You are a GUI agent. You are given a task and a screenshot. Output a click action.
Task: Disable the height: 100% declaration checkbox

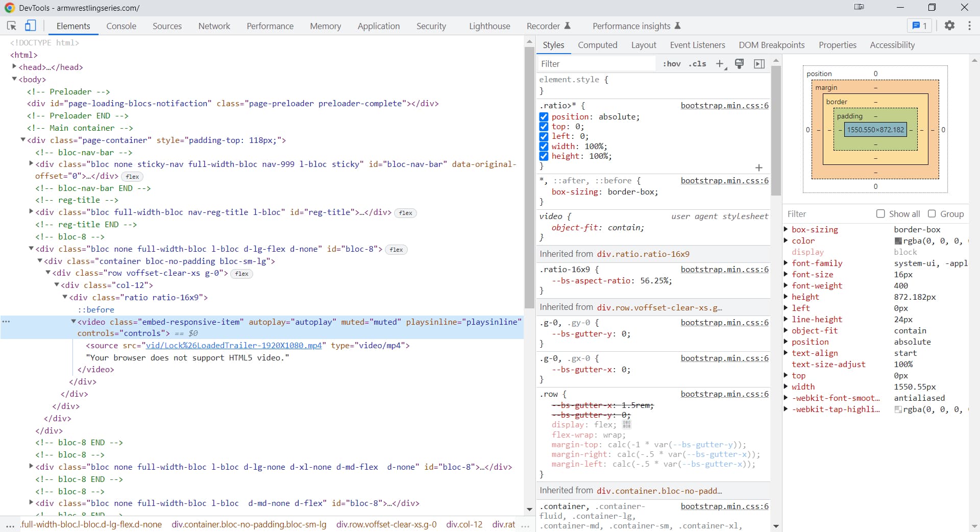coord(544,156)
